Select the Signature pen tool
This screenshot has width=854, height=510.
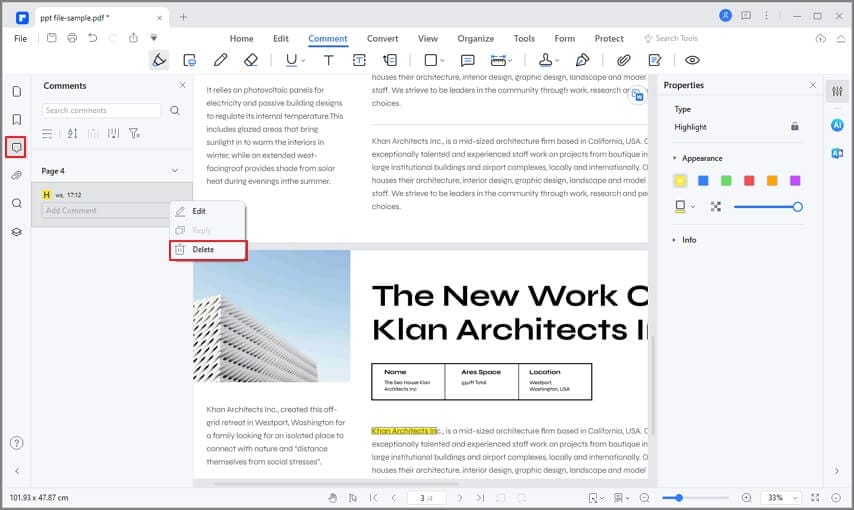(582, 60)
